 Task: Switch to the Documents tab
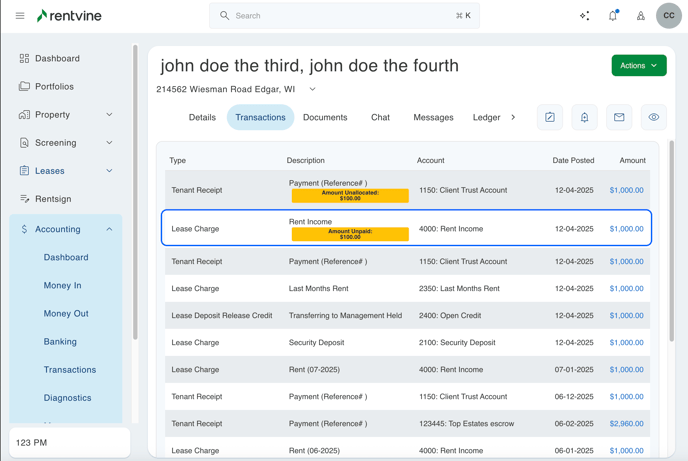[325, 117]
